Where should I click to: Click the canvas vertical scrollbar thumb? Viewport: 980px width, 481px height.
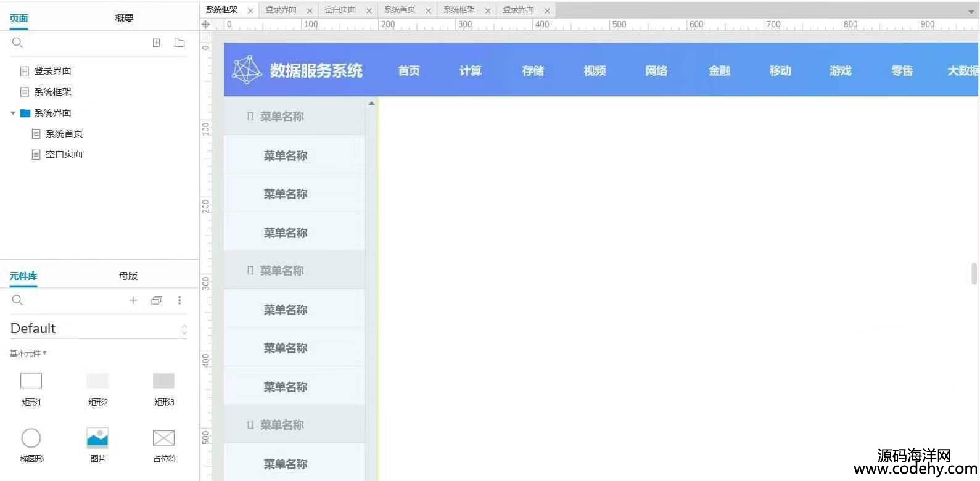click(974, 273)
